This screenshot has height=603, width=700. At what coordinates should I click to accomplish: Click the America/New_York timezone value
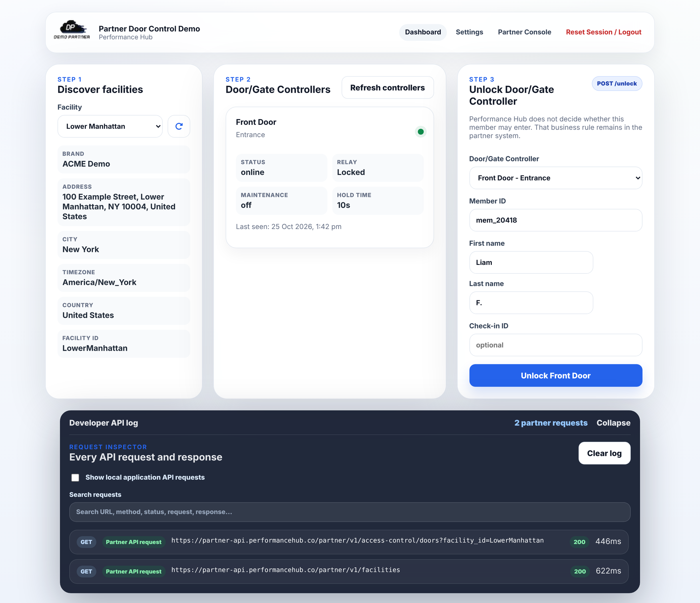(99, 282)
